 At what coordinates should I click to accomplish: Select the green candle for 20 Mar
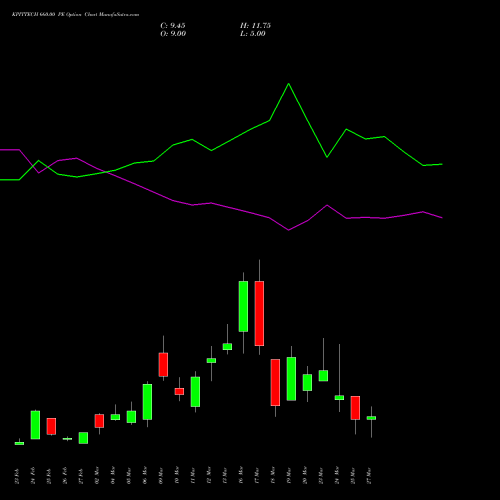tap(307, 382)
